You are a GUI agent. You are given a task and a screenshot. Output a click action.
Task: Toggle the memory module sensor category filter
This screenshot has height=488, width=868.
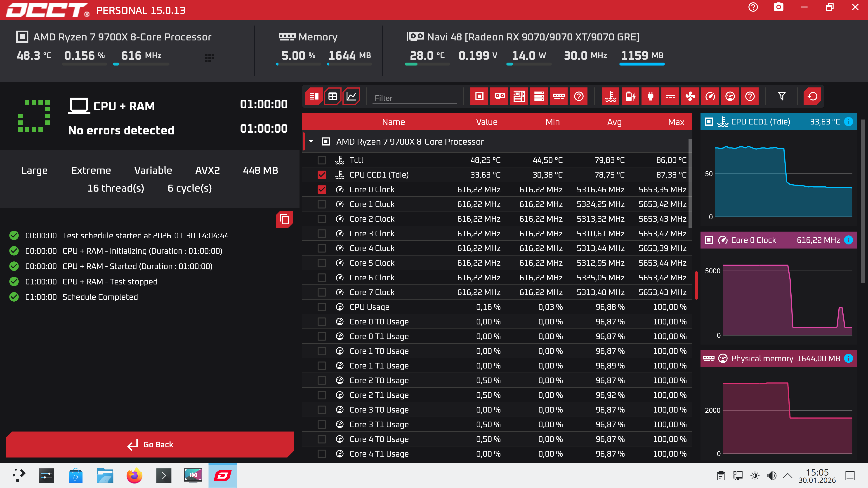pyautogui.click(x=559, y=97)
